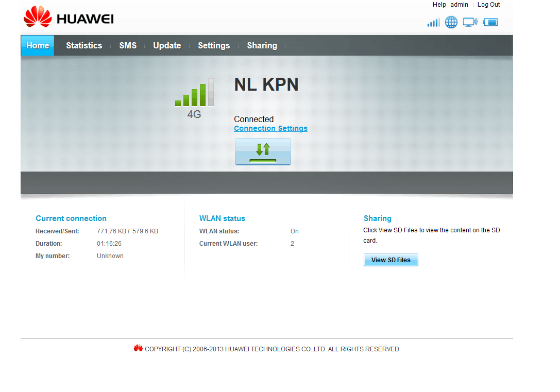Click the 4G network type label
The width and height of the screenshot is (560, 392).
194,114
